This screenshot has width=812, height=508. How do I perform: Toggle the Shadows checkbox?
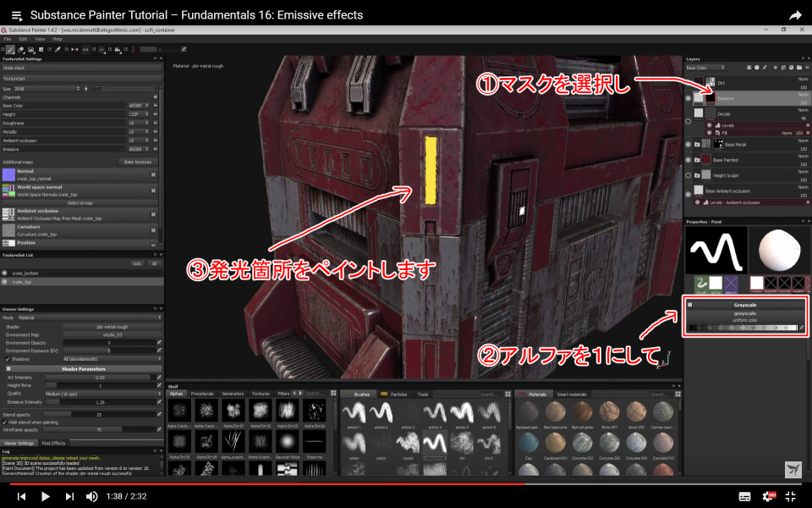[x=8, y=359]
